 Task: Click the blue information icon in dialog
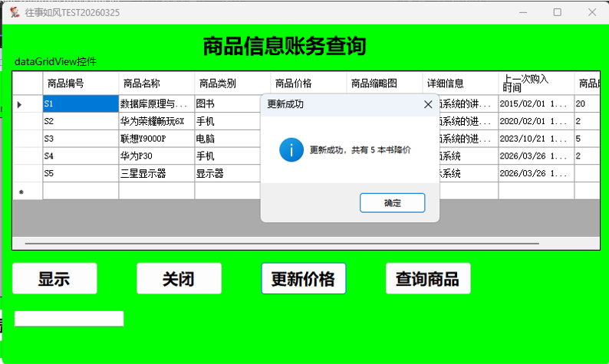point(291,149)
